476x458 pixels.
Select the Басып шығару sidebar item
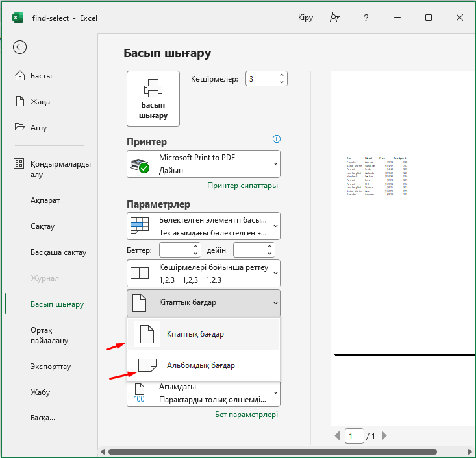point(57,304)
